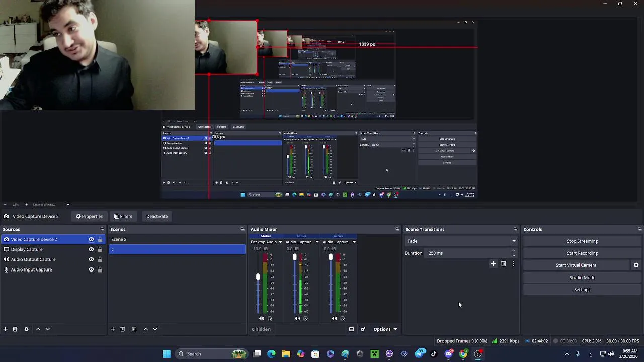Toggle monitoring on third Audio Capture channel
644x362 pixels.
point(343,318)
